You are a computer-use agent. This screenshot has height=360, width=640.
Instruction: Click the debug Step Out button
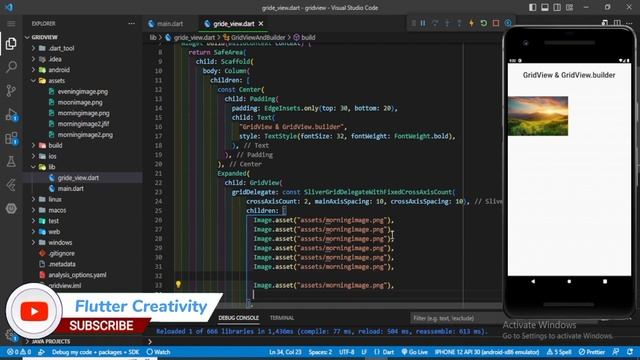459,23
